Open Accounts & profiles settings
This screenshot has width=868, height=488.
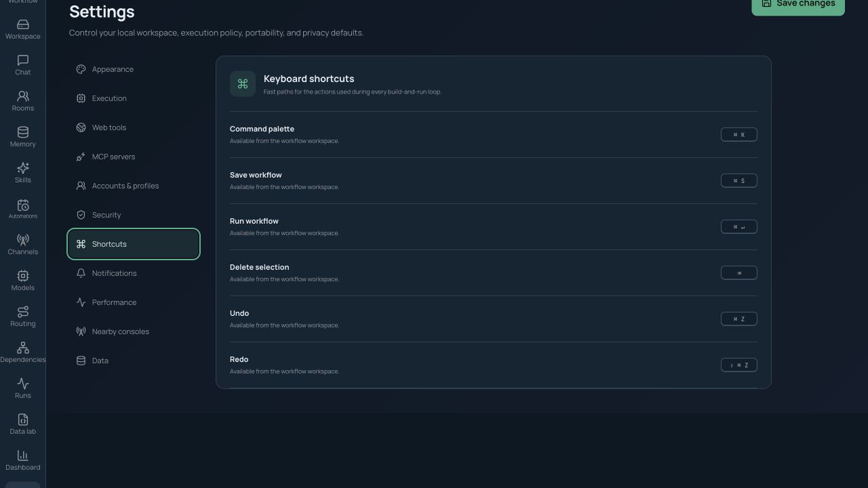click(134, 186)
